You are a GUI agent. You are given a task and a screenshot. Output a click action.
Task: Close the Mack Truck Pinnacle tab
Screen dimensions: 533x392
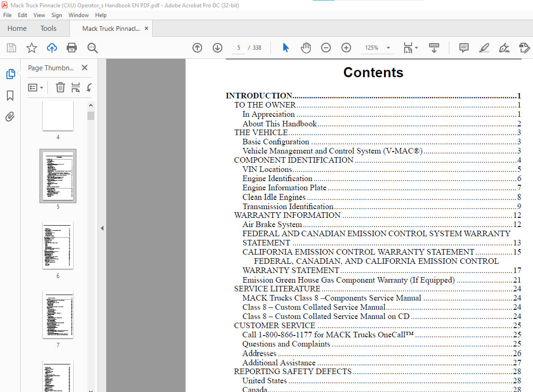click(x=147, y=28)
